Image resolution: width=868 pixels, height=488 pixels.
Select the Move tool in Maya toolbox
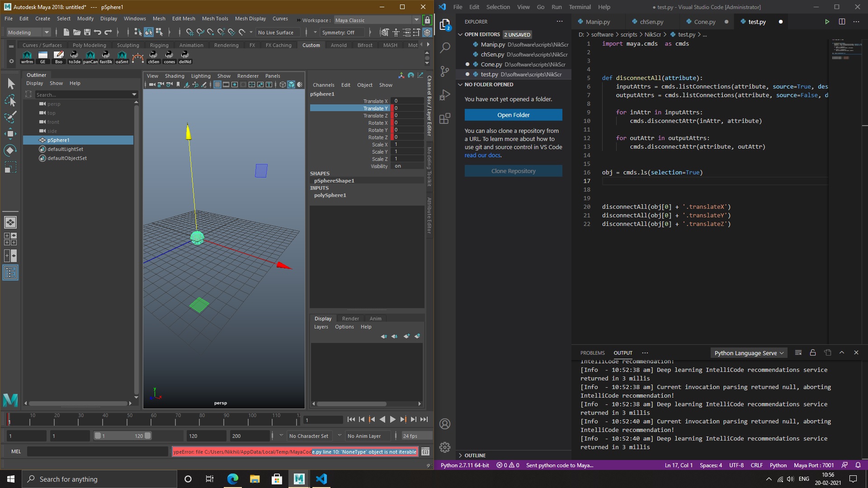[10, 133]
